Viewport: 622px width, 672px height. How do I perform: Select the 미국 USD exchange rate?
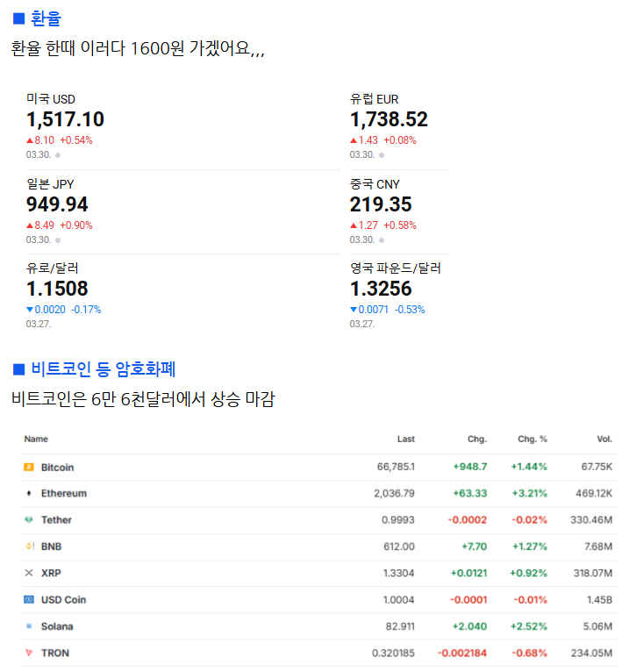pos(66,119)
